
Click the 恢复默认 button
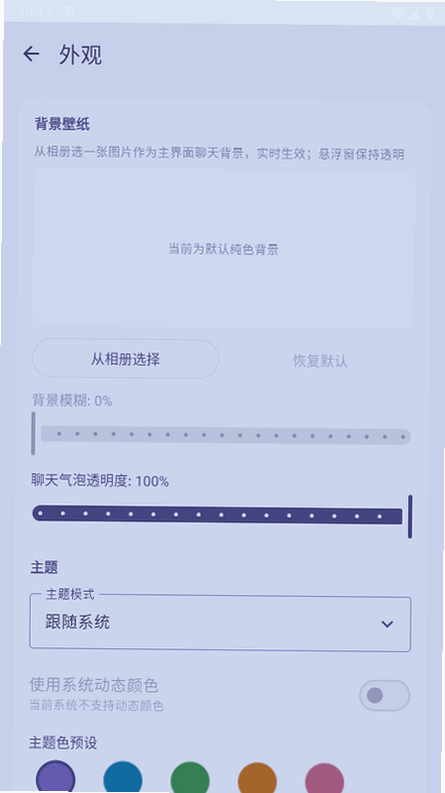point(320,361)
